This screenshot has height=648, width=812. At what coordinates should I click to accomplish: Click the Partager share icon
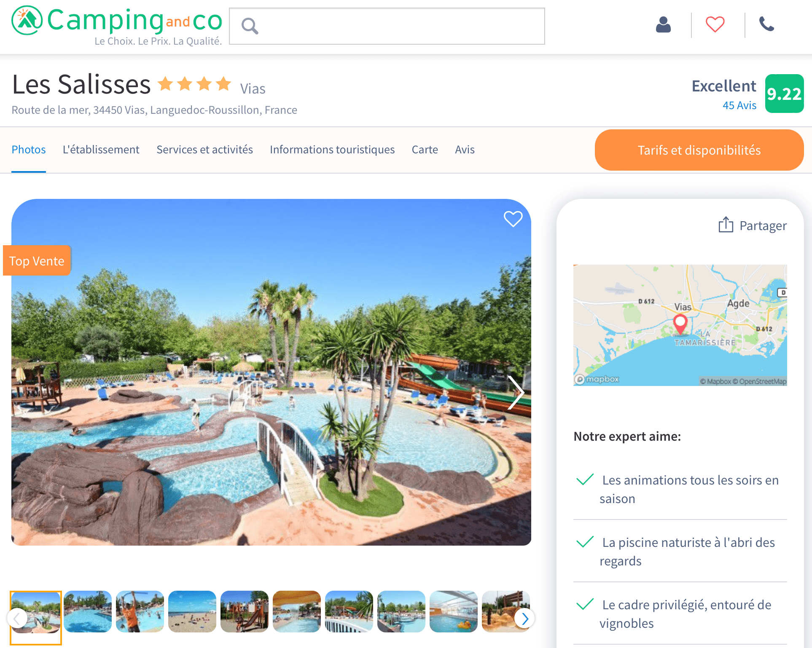[x=726, y=225]
